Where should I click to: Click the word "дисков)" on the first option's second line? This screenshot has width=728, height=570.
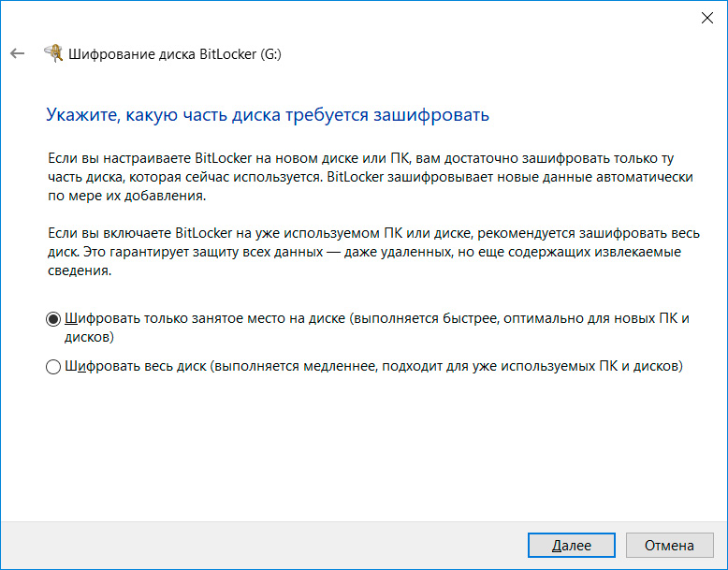click(89, 336)
